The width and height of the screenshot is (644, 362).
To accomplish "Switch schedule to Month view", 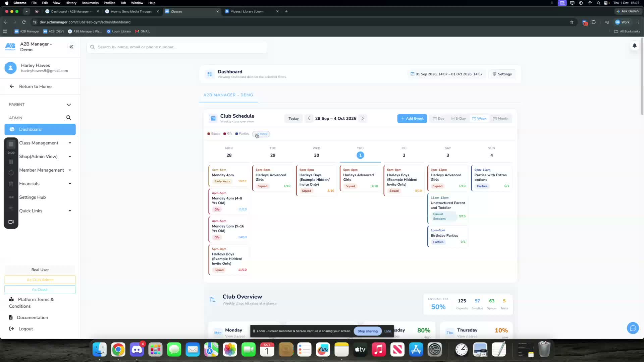I will pos(500,118).
